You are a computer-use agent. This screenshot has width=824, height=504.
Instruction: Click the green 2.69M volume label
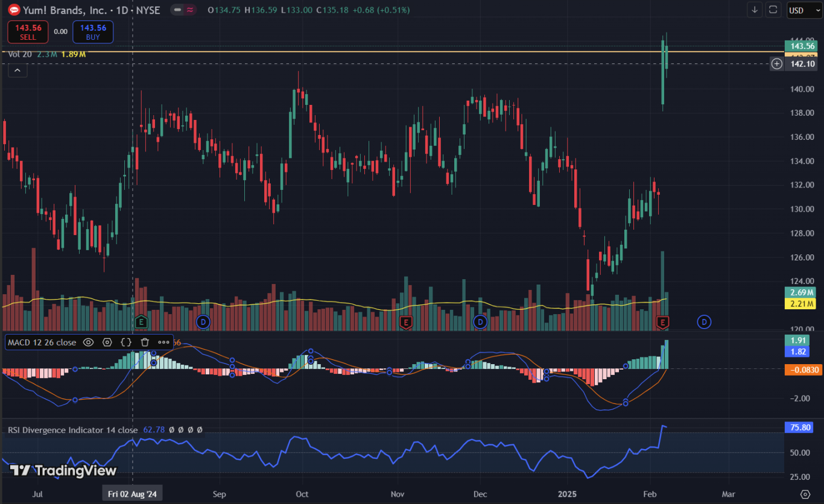(x=800, y=293)
